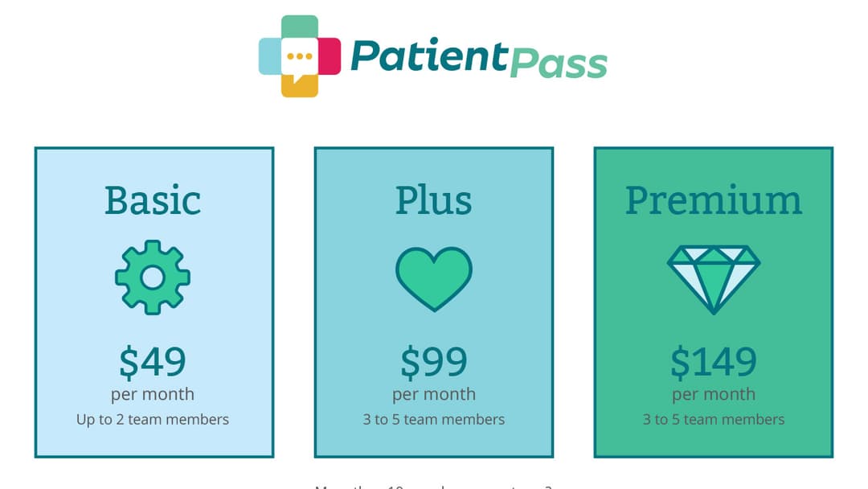Click the partially visible text below the cards

(x=433, y=487)
